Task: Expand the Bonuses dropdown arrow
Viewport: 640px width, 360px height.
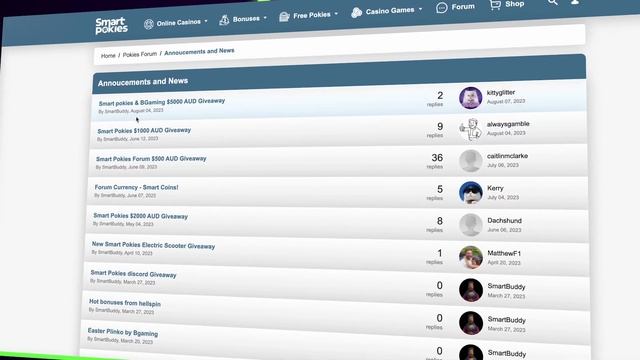Action: 265,18
